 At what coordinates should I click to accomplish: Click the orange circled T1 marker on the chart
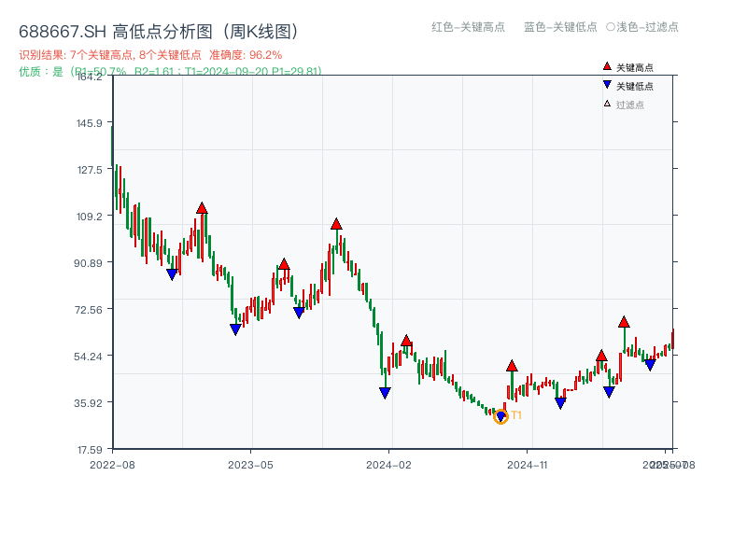click(500, 418)
